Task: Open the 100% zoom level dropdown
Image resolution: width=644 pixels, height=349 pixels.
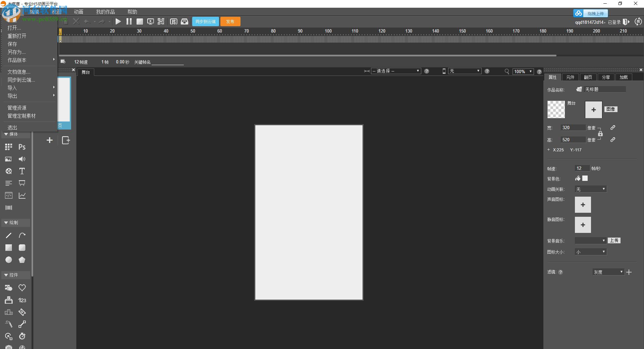Action: (x=523, y=71)
